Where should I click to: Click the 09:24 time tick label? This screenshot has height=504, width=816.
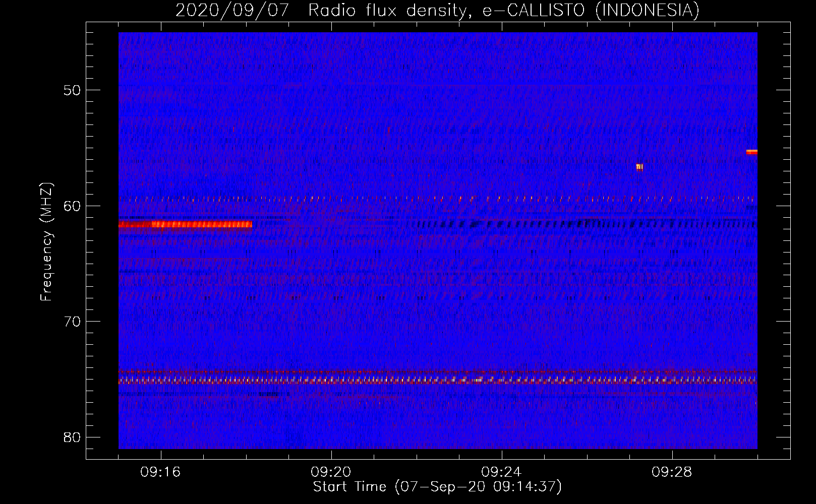pos(501,472)
